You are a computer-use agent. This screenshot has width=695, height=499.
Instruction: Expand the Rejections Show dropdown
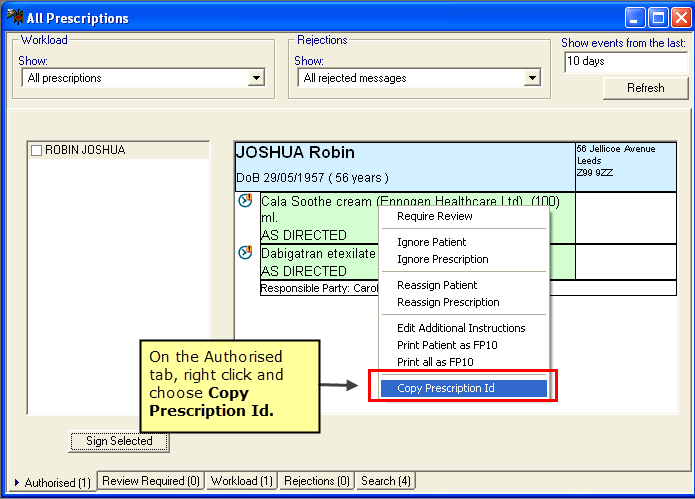pos(531,78)
